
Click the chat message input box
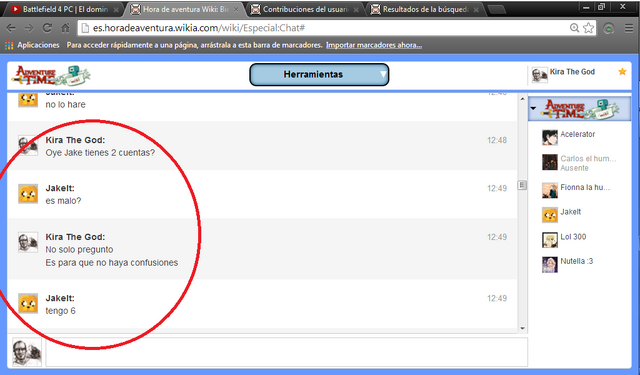coord(287,352)
